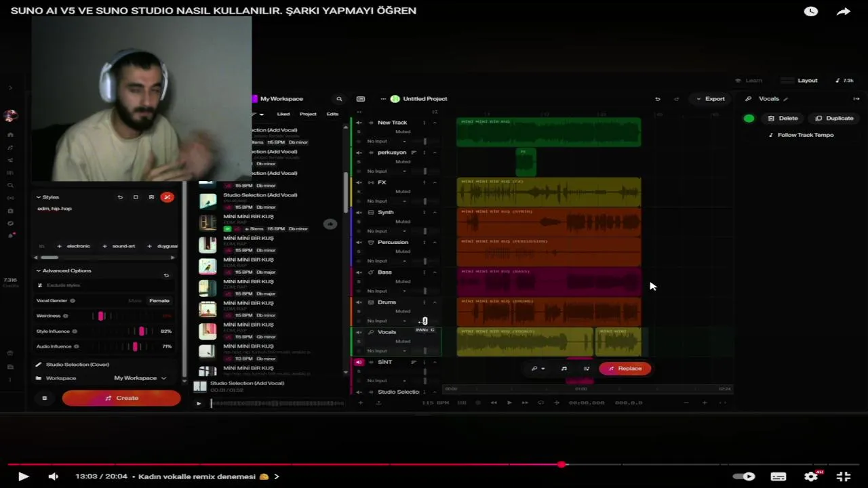Open the Synth track options menu
Screen dimensions: 868x488
pyautogui.click(x=425, y=212)
